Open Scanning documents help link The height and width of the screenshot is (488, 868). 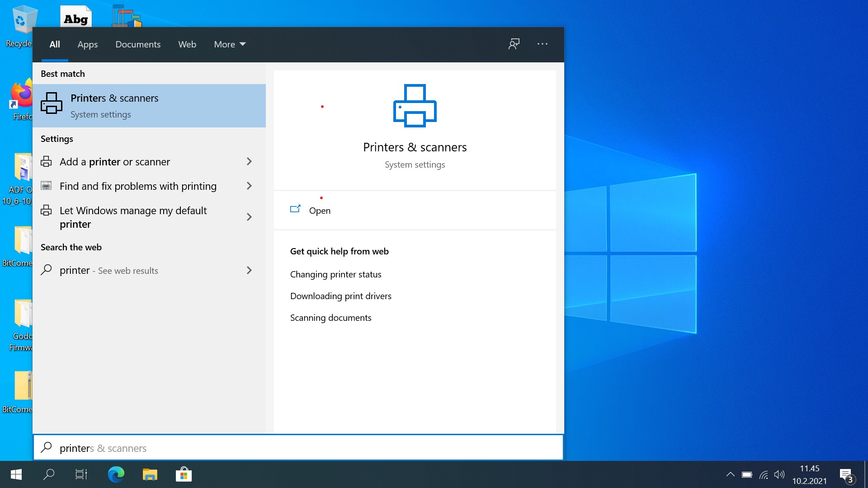(x=330, y=318)
